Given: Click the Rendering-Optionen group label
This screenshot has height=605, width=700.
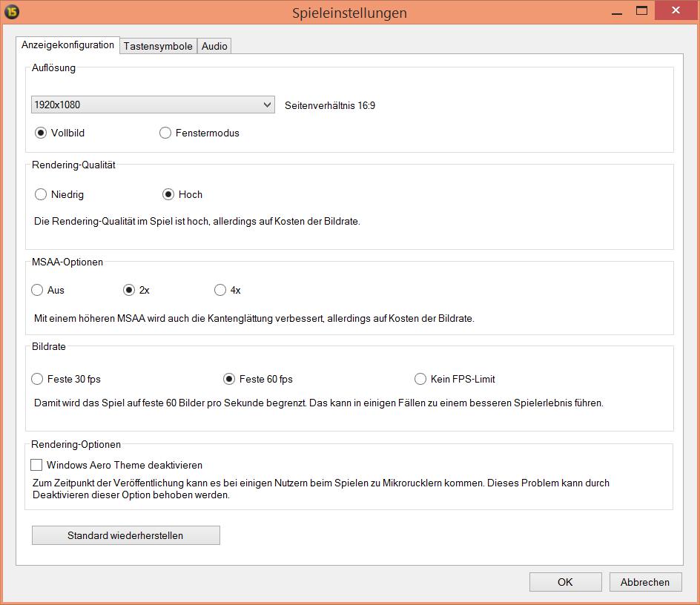Looking at the screenshot, I should [x=76, y=444].
